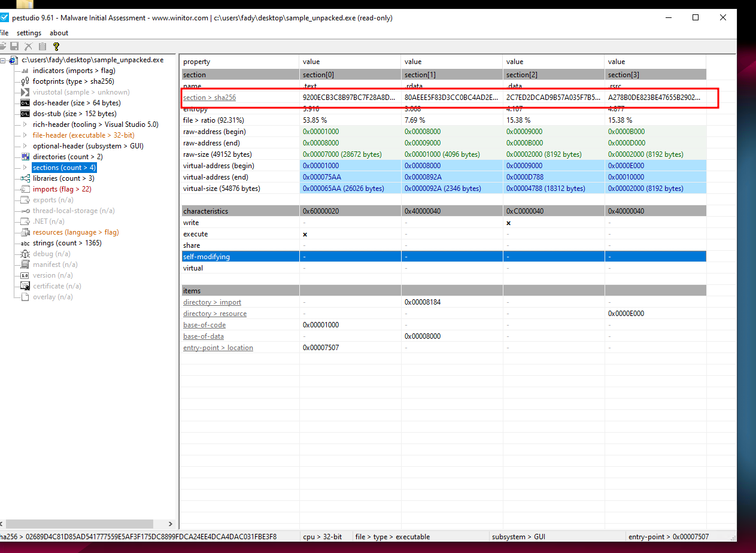Click the directories table icon
Screen dimensions: 756x553
(x=25, y=157)
